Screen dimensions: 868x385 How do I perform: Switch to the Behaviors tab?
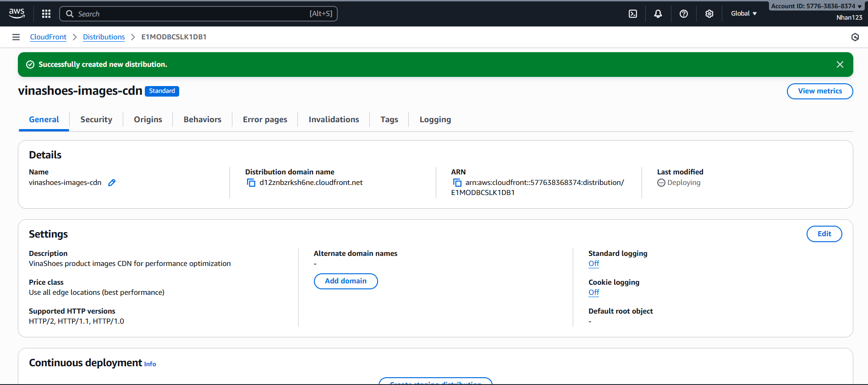coord(203,119)
